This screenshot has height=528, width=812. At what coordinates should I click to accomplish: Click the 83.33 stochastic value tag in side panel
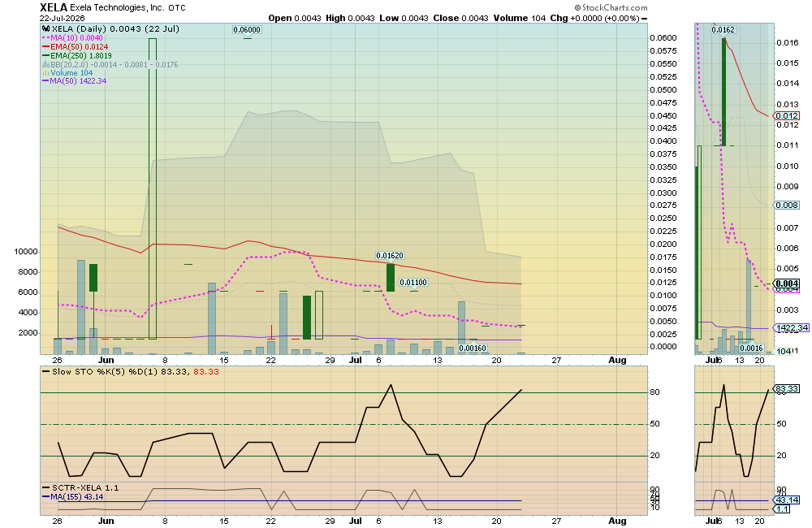tap(787, 388)
